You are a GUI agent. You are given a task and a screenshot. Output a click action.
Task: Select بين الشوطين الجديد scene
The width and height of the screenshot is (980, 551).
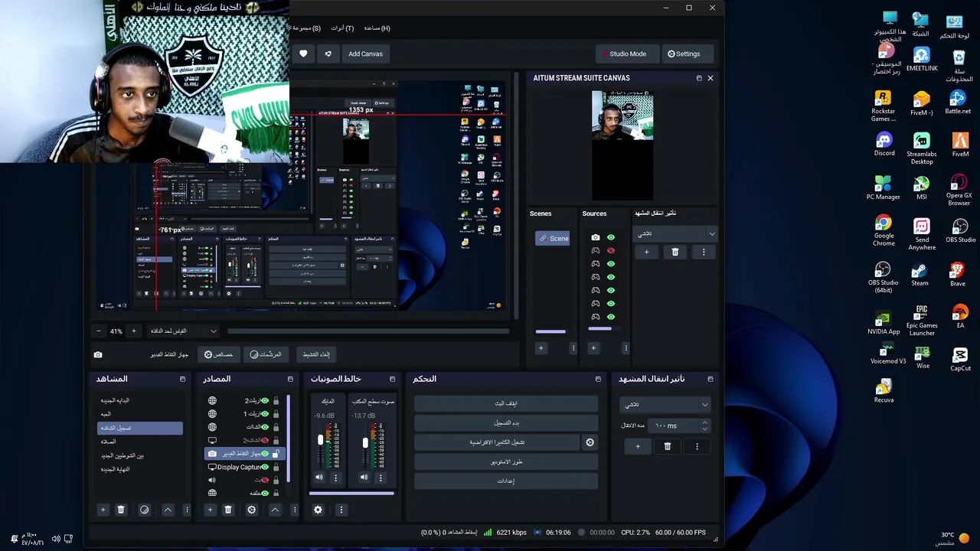[140, 455]
